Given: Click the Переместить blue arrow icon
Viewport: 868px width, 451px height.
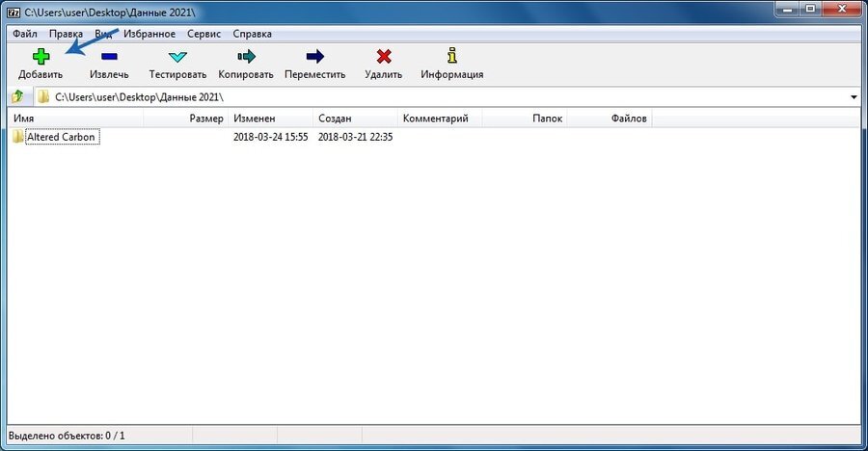Looking at the screenshot, I should click(314, 57).
